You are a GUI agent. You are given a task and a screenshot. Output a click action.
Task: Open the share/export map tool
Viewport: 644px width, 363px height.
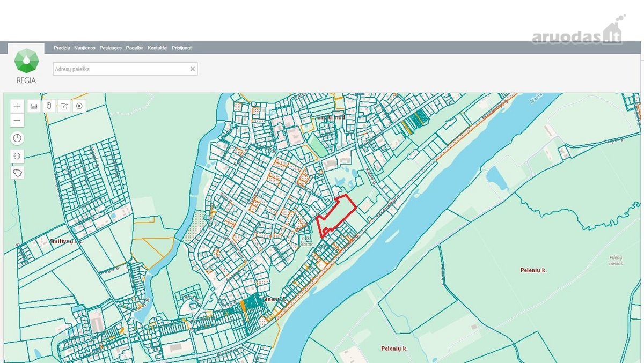tap(64, 106)
